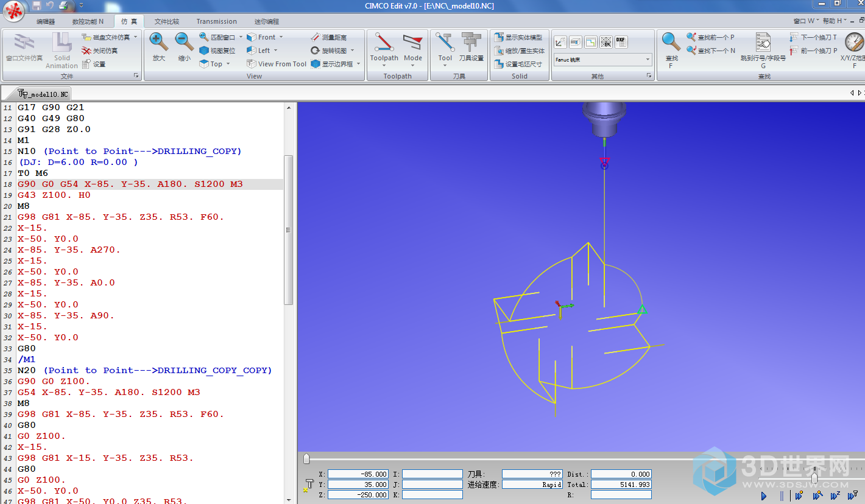
Task: Click code line 21 with G98 G81
Action: tap(121, 217)
